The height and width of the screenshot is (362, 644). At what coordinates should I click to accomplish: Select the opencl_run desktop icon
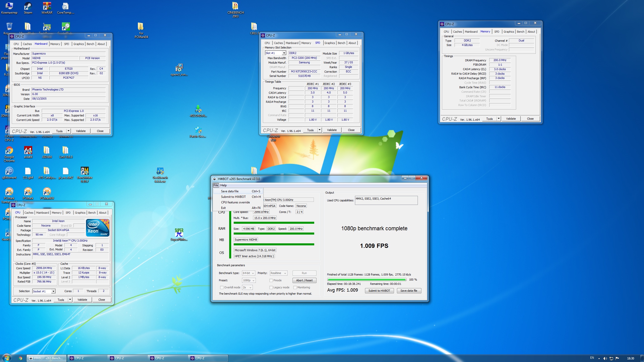179,70
